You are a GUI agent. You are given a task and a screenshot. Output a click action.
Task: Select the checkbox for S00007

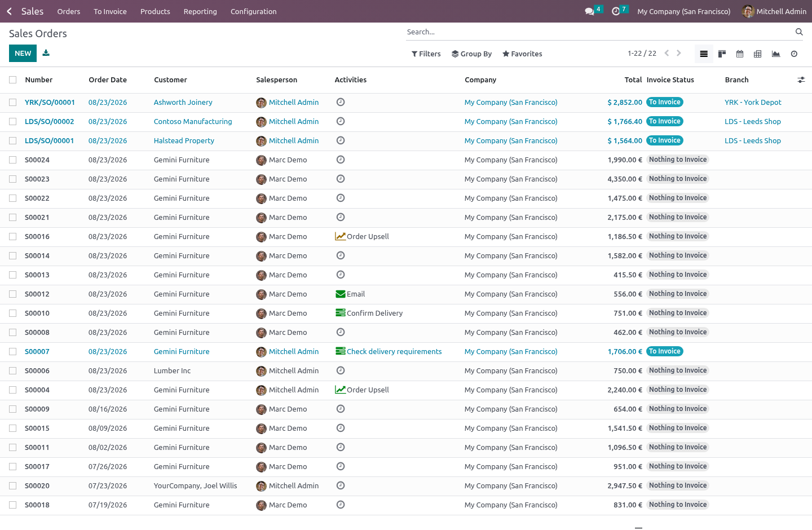[x=12, y=352]
